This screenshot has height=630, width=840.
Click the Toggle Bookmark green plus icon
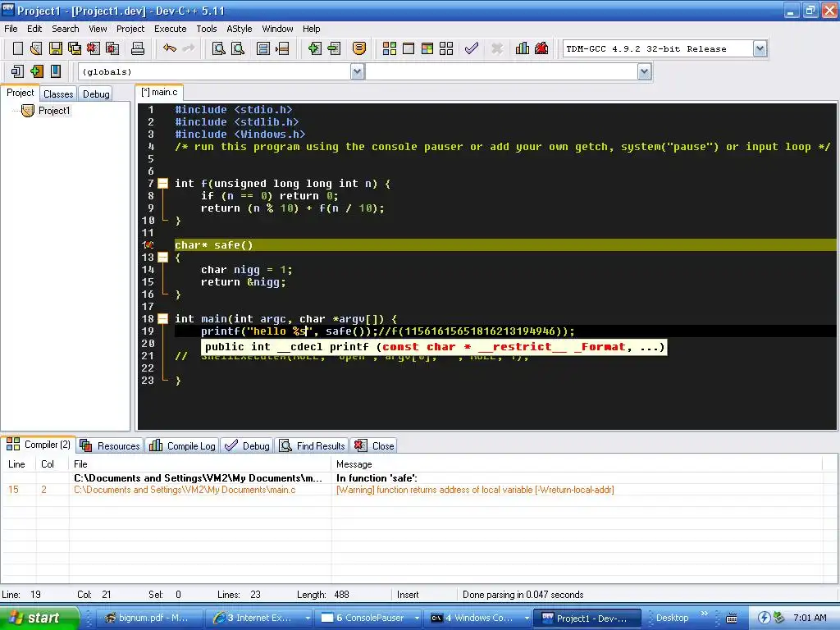click(36, 71)
